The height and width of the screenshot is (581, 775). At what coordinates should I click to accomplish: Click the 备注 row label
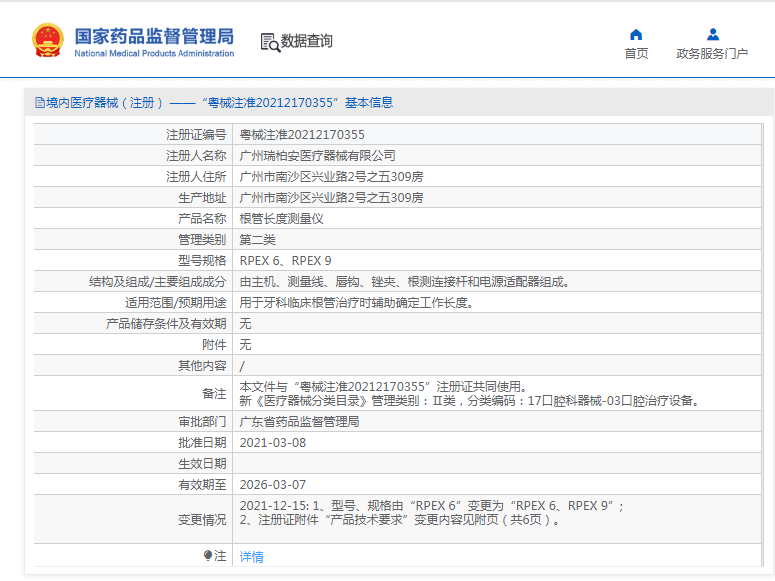(214, 394)
